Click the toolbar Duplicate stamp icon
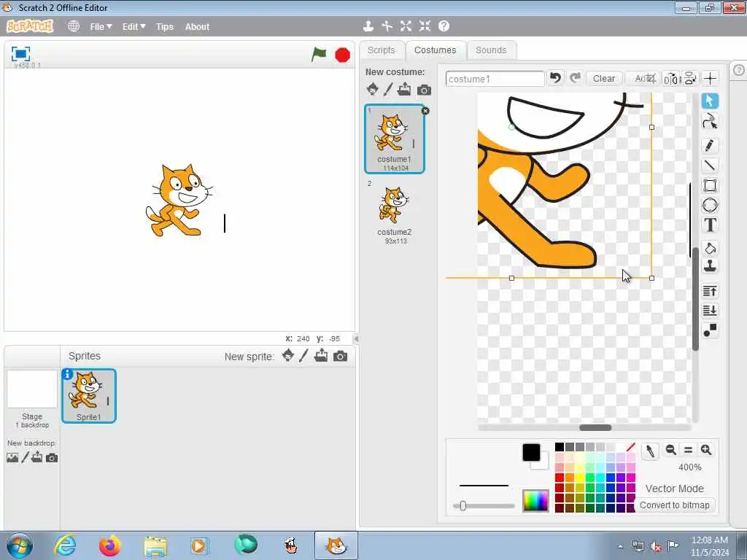The width and height of the screenshot is (747, 560). point(368,26)
